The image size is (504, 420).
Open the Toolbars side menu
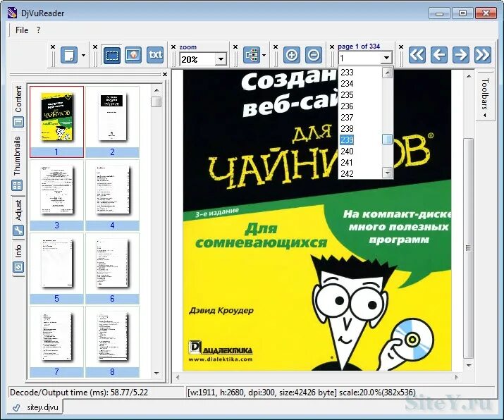485,97
